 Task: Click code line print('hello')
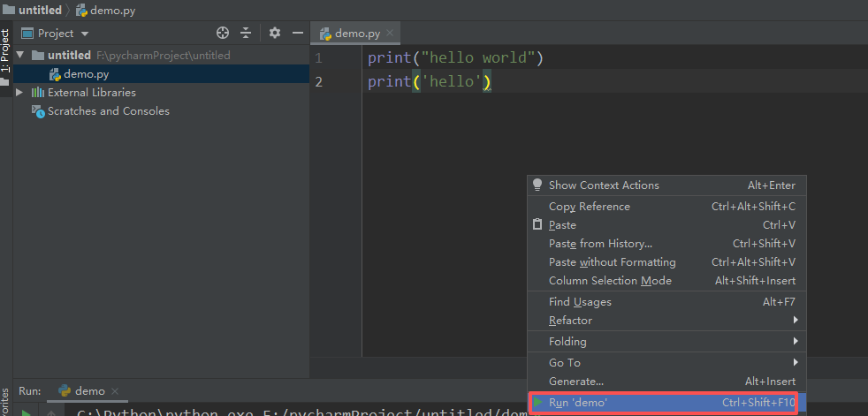tap(430, 82)
